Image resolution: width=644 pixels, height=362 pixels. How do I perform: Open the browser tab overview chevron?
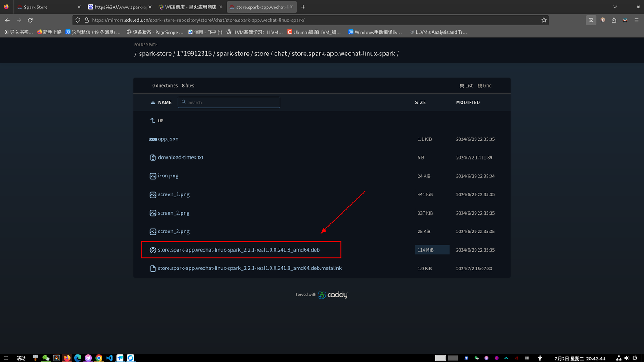click(x=614, y=7)
